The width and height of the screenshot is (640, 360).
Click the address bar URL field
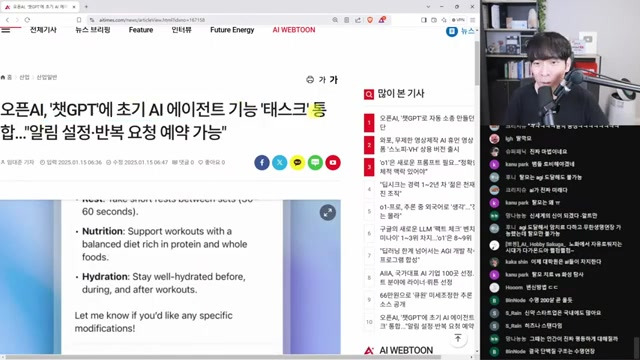[x=208, y=20]
